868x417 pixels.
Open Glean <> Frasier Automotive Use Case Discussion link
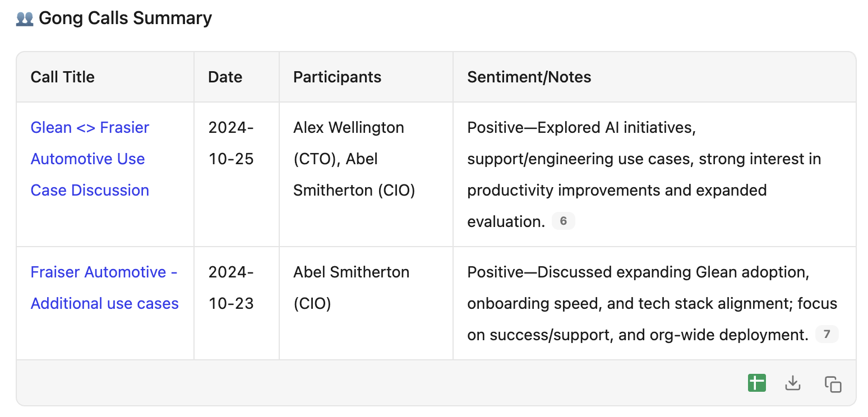[x=90, y=159]
